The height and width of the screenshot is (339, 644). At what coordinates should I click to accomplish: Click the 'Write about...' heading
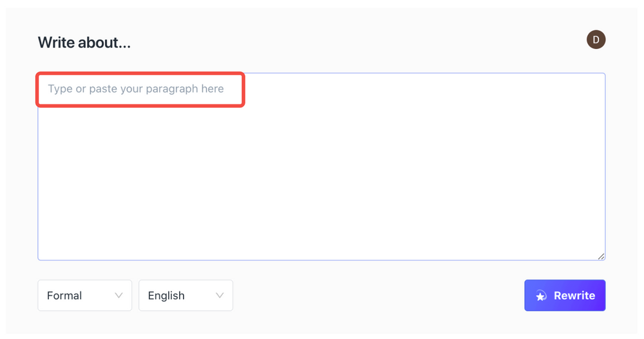84,43
